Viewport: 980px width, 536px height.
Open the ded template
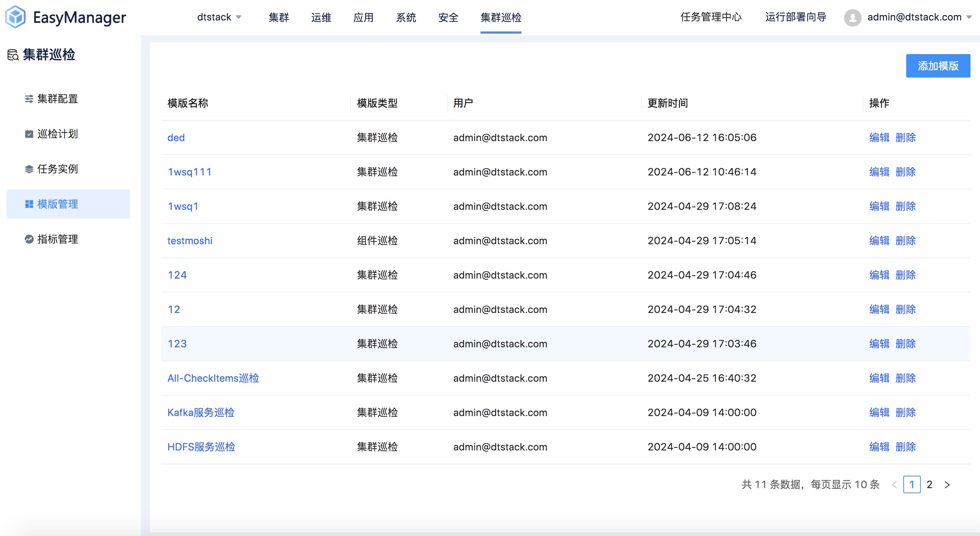pyautogui.click(x=176, y=137)
